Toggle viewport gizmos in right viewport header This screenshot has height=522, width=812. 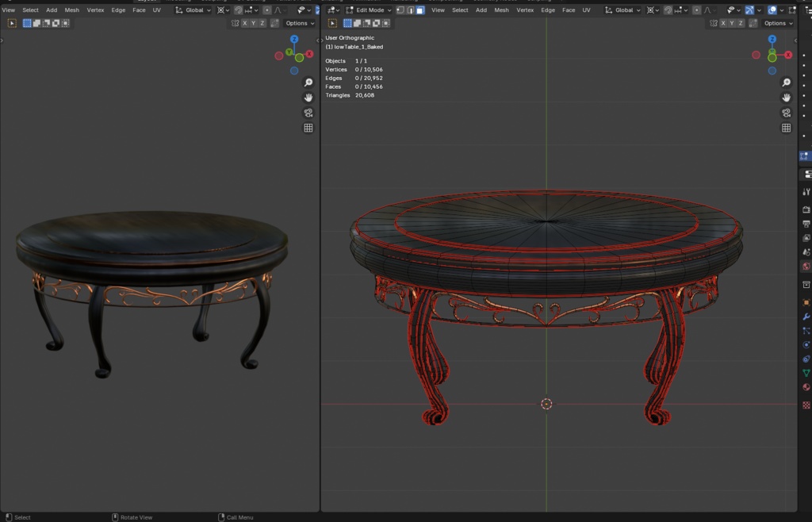point(749,10)
